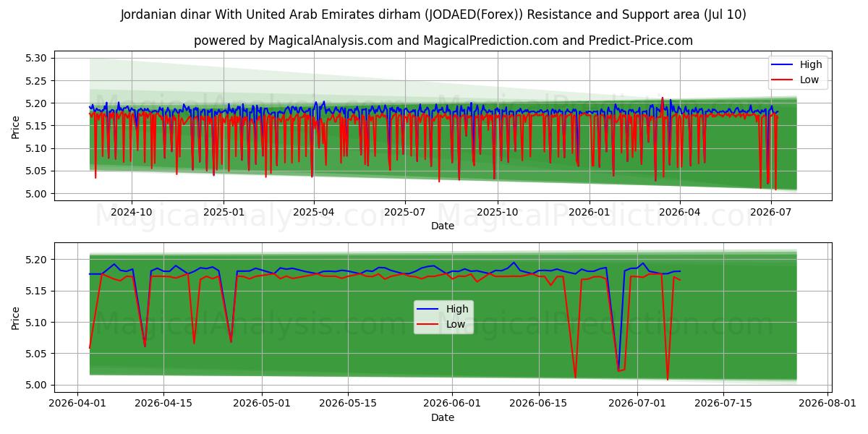Select the 5.25 price tick label

pos(36,81)
